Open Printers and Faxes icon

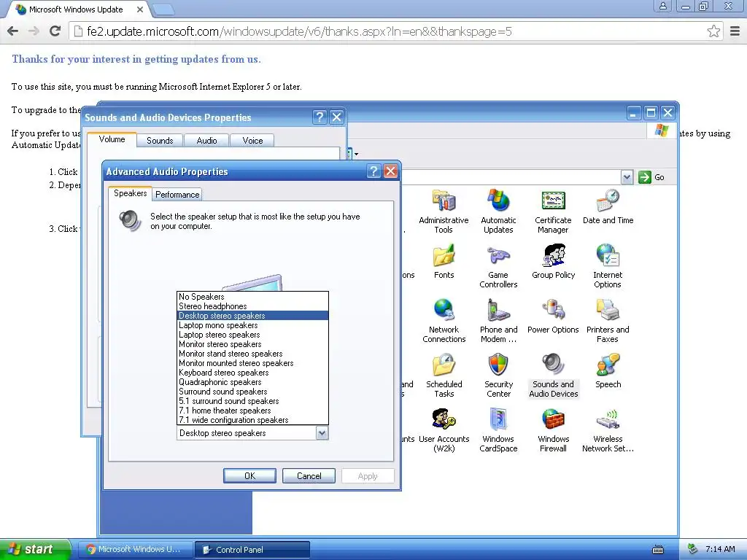(x=608, y=321)
